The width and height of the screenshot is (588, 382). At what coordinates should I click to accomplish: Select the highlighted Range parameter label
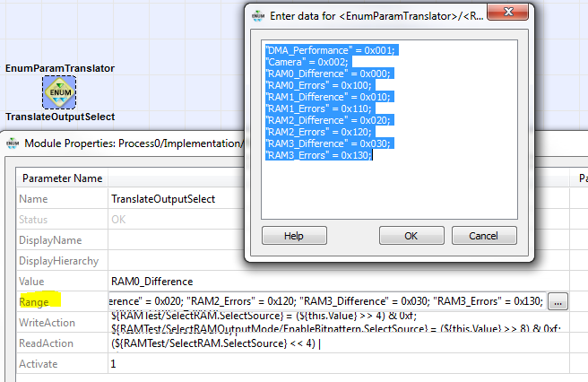[34, 302]
